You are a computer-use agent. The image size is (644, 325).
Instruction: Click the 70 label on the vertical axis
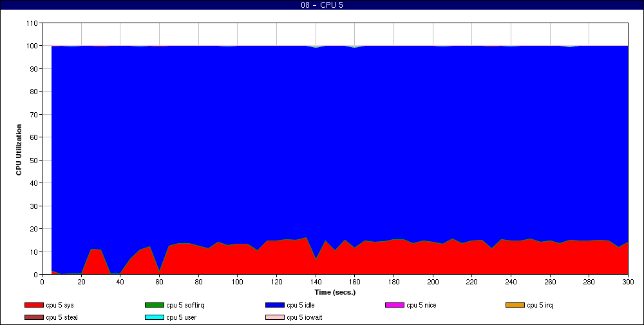click(x=34, y=114)
